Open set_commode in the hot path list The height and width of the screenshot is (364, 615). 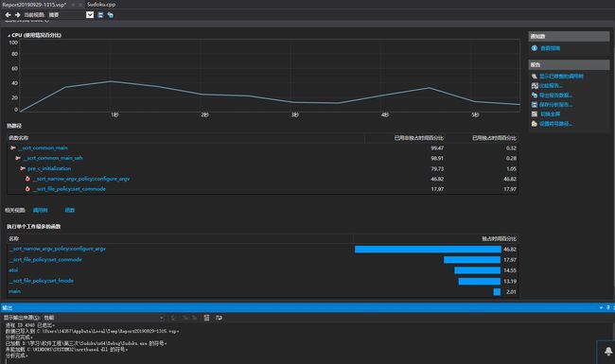click(x=69, y=189)
